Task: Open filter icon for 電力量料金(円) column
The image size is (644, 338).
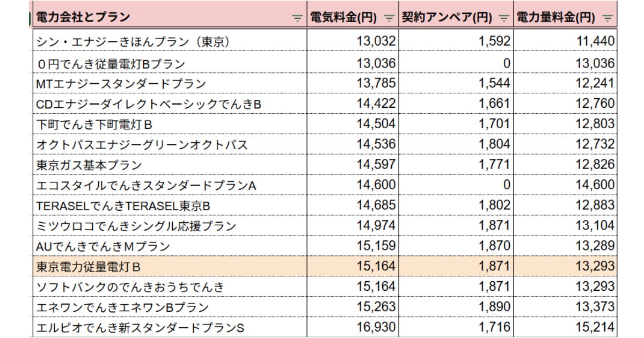Action: pyautogui.click(x=607, y=18)
